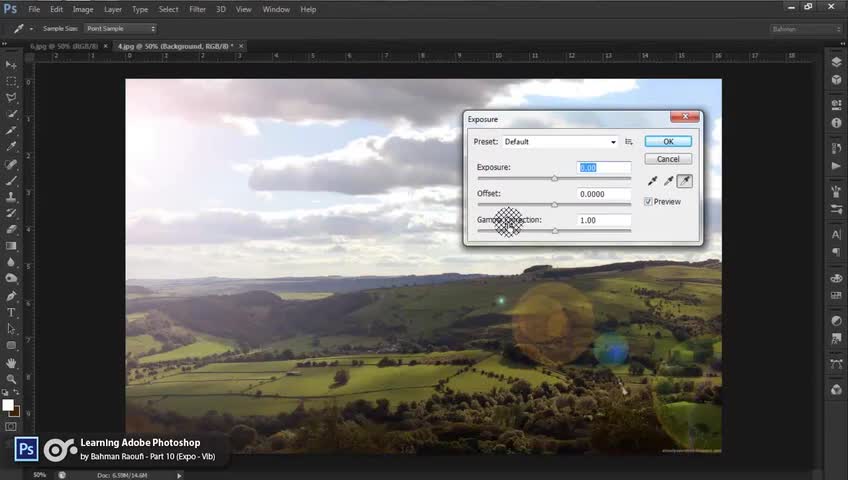
Task: Expand the status bar info arrow
Action: (179, 475)
